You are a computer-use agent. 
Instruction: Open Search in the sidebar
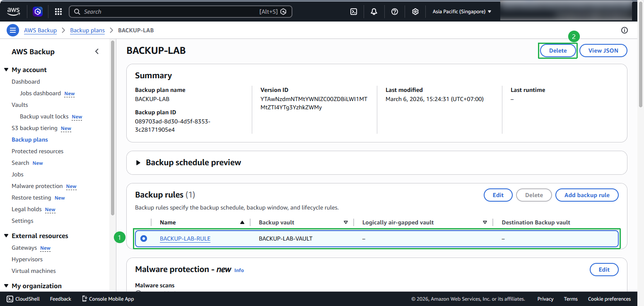(x=20, y=163)
